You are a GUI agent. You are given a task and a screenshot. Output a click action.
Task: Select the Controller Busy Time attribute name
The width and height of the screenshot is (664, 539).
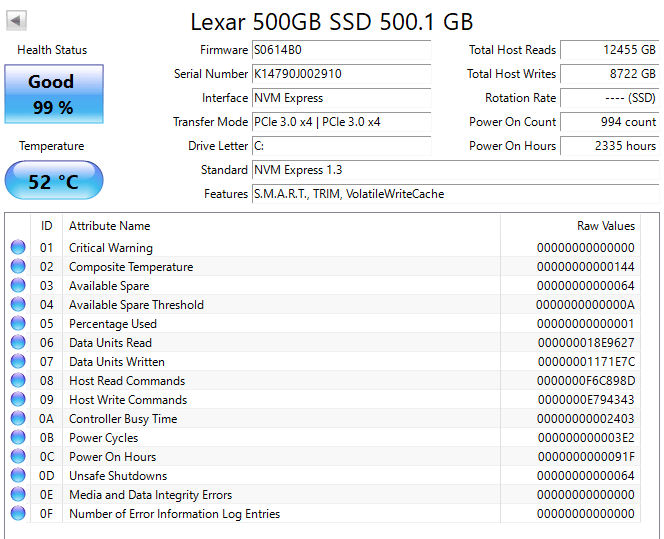[123, 419]
